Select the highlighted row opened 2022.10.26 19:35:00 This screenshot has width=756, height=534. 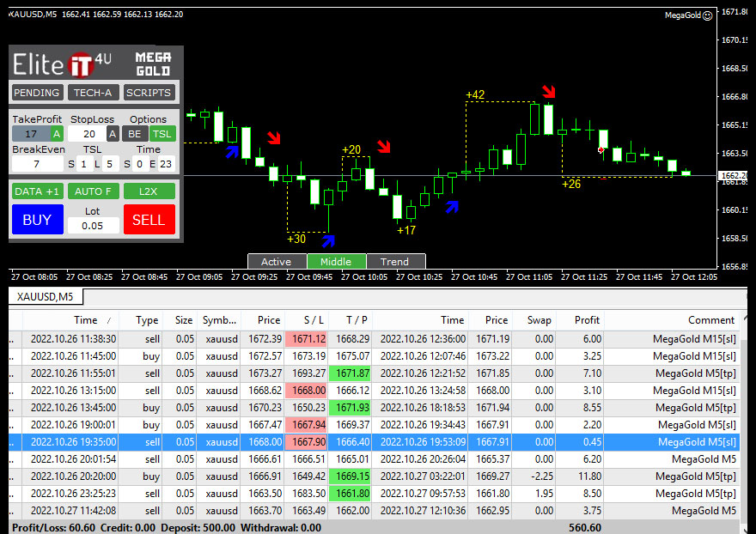(374, 442)
